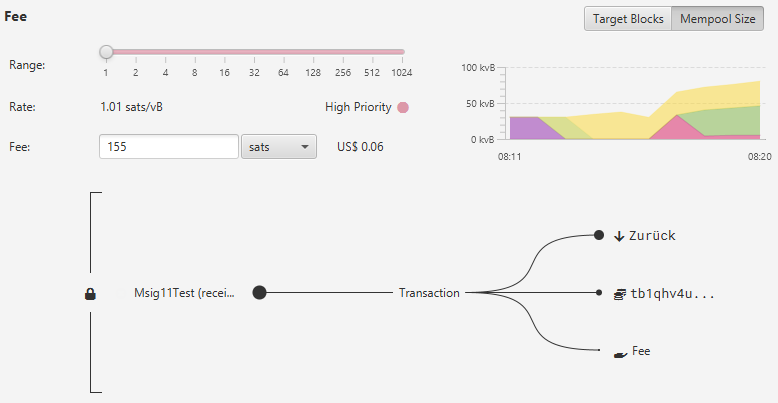The width and height of the screenshot is (778, 403).
Task: Click the Msig11Test (recei... input label
Action: 184,293
